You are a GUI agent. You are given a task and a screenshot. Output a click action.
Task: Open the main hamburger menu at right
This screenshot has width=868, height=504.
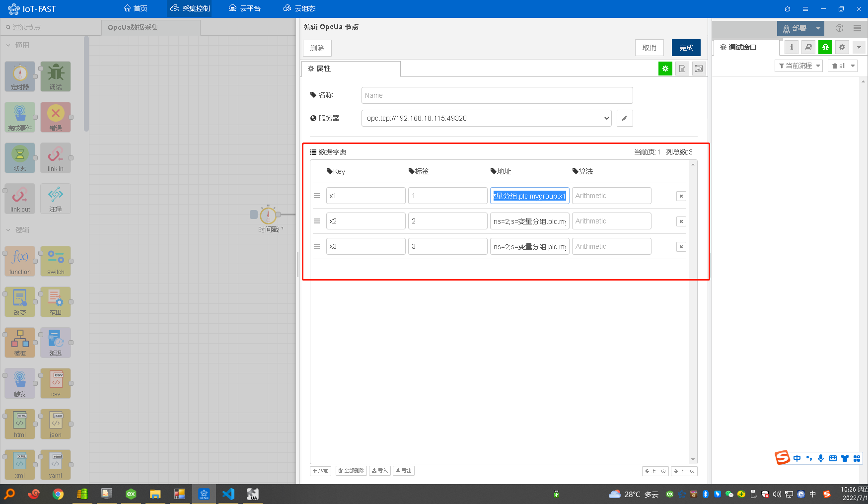857,28
